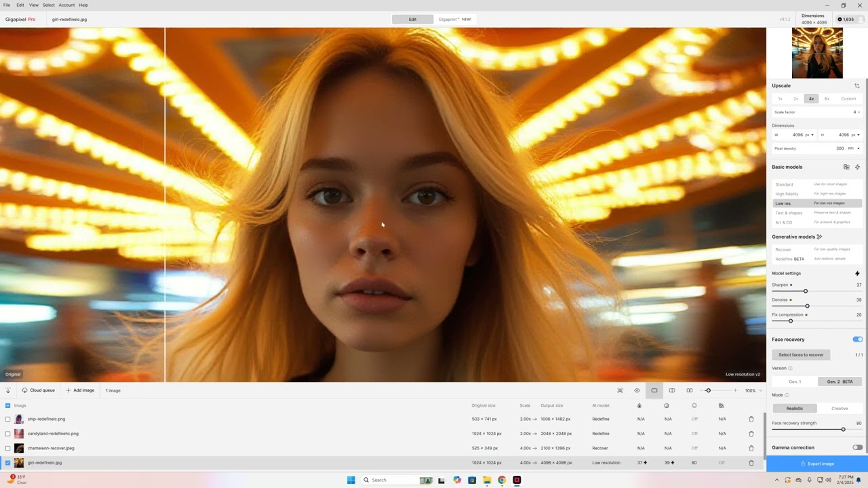
Task: Adjust the Denoise slider
Action: pyautogui.click(x=807, y=306)
